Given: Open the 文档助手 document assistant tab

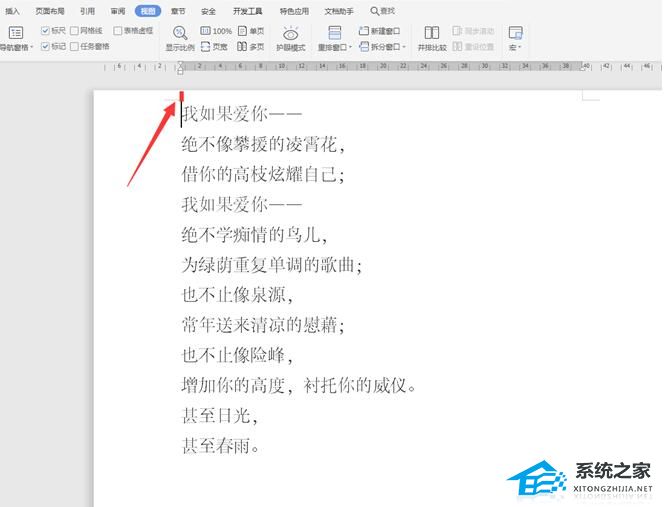Looking at the screenshot, I should pyautogui.click(x=339, y=11).
